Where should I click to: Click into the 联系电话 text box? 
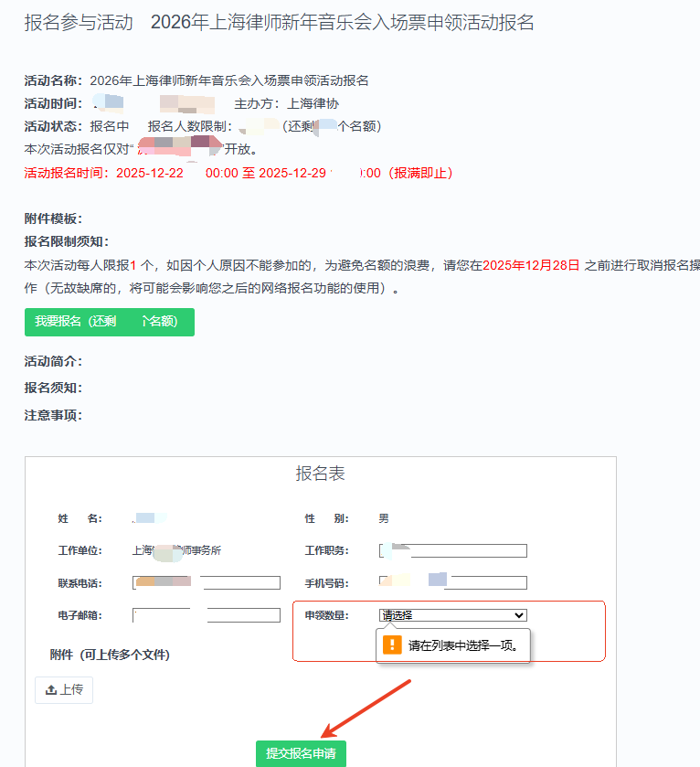coord(206,582)
